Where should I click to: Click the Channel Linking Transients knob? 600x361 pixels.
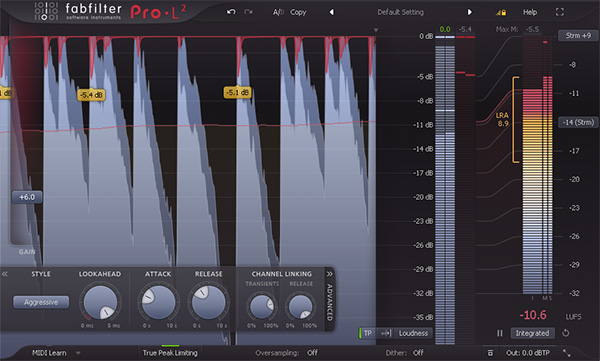[261, 306]
